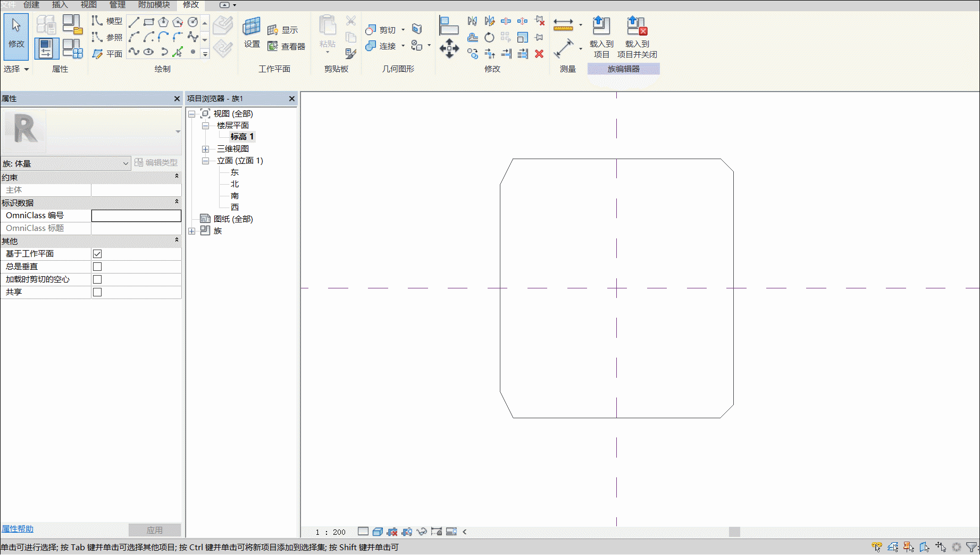Image resolution: width=980 pixels, height=555 pixels.
Task: Open the 附加模块 ribbon tab
Action: coord(154,5)
